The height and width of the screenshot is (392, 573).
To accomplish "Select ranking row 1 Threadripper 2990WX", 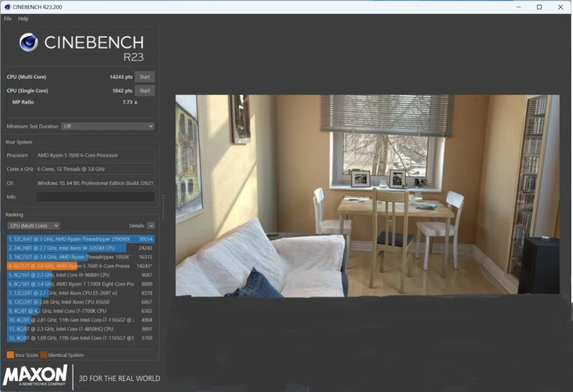I will (x=81, y=239).
